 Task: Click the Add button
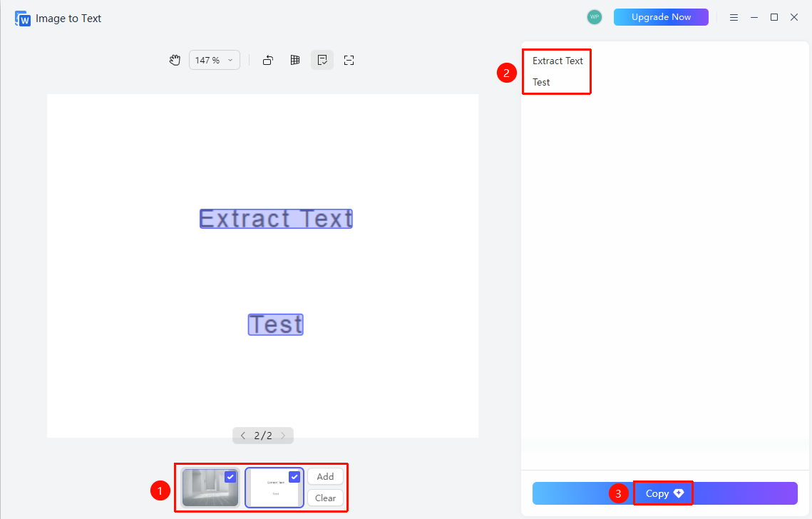(325, 476)
